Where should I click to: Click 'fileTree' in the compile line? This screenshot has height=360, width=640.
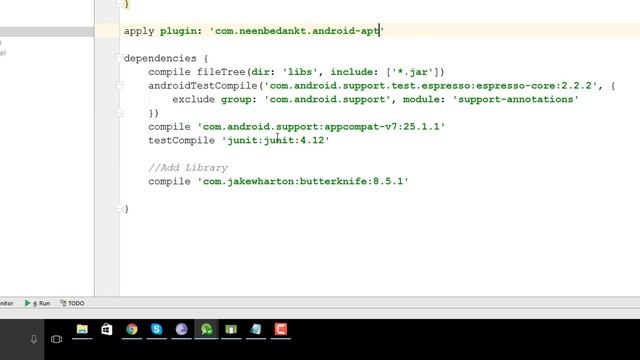click(221, 72)
